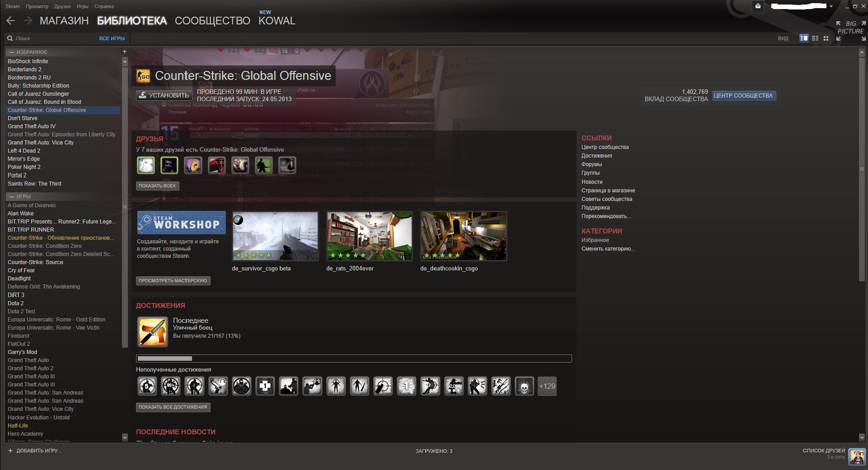Open the Игры menu
This screenshot has width=868, height=470.
coord(83,6)
